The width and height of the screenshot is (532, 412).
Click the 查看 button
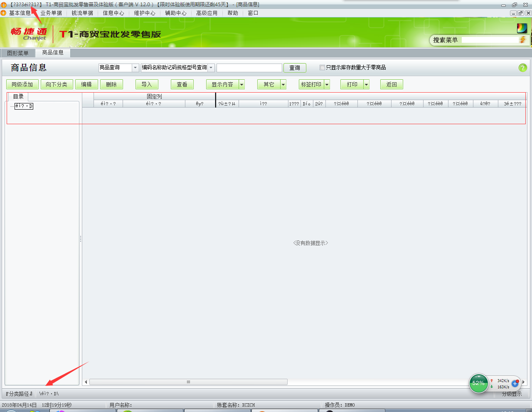coord(182,84)
